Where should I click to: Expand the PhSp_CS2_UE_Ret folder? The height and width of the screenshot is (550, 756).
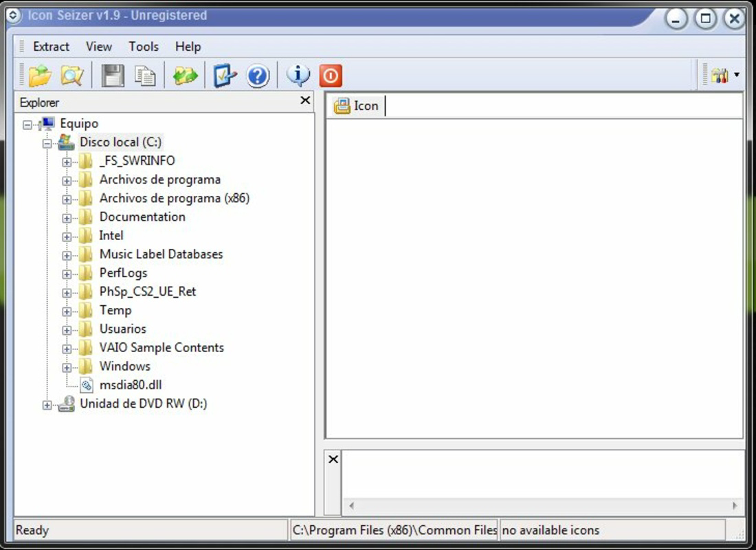coord(67,293)
